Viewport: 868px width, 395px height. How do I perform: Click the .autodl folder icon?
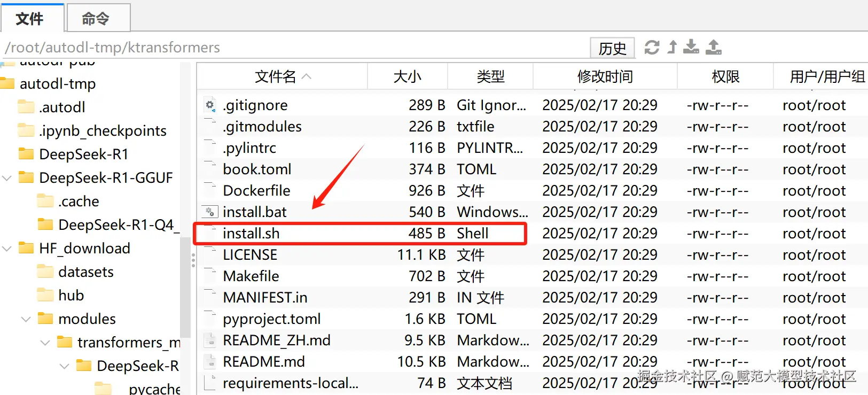[26, 107]
